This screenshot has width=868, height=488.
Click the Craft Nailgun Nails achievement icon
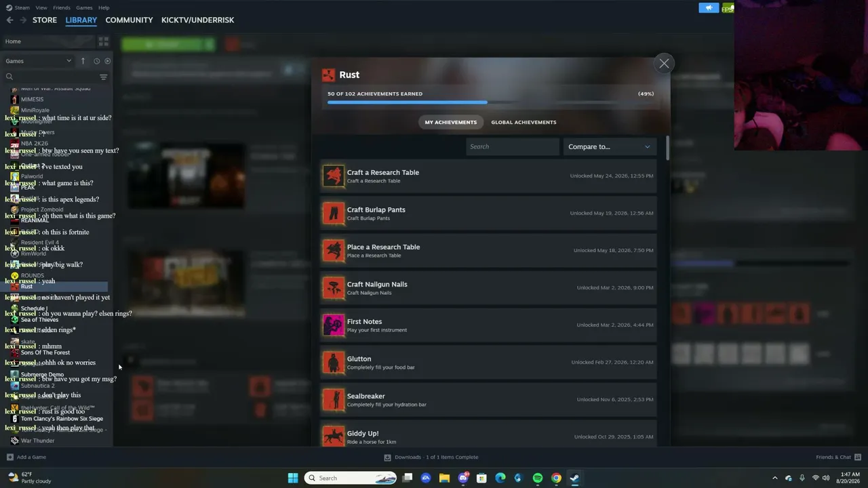333,288
